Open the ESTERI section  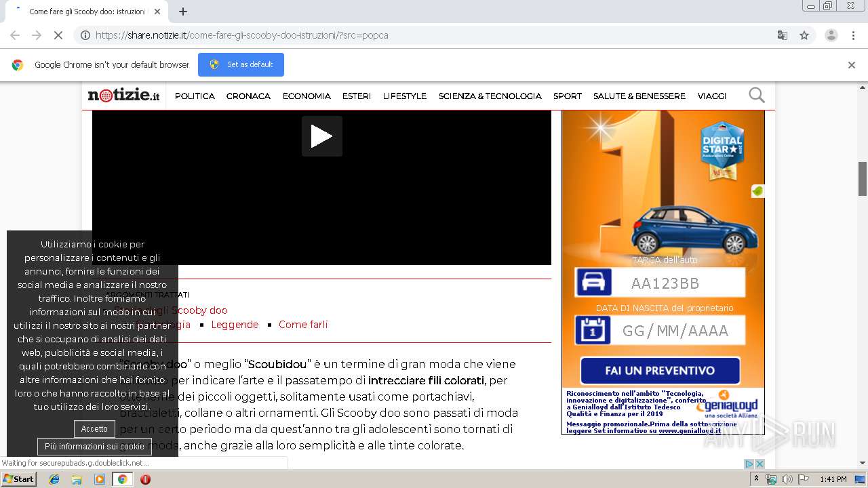tap(357, 96)
